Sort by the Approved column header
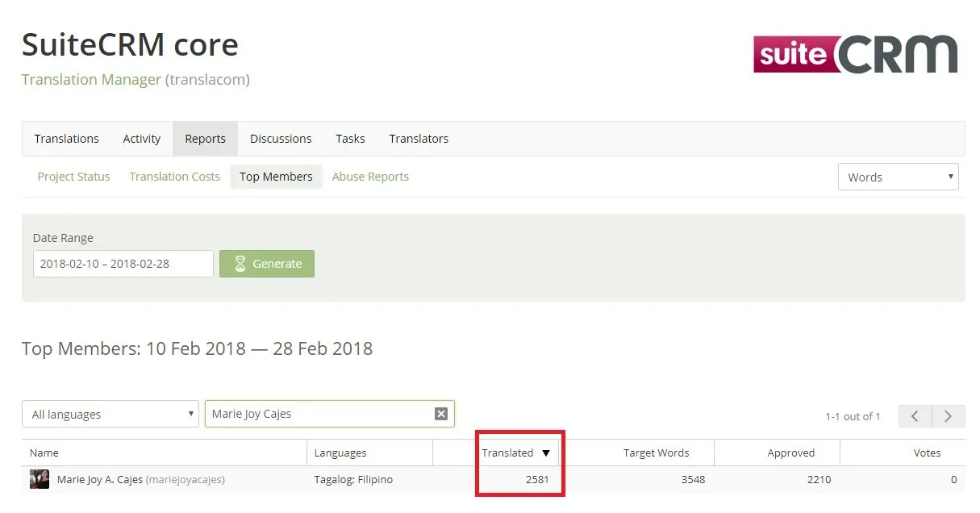This screenshot has width=980, height=513. pyautogui.click(x=791, y=453)
